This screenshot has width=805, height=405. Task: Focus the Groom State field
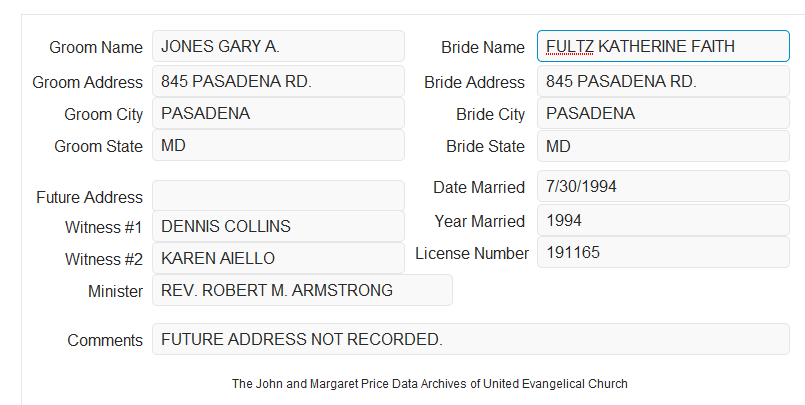pyautogui.click(x=278, y=145)
